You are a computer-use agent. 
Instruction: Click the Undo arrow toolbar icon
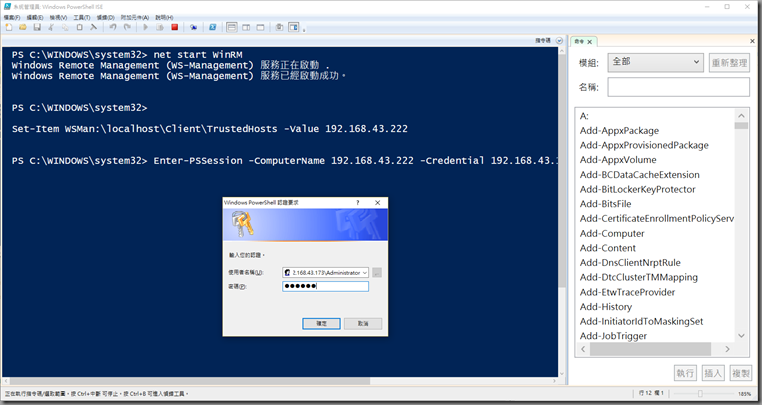[x=113, y=27]
